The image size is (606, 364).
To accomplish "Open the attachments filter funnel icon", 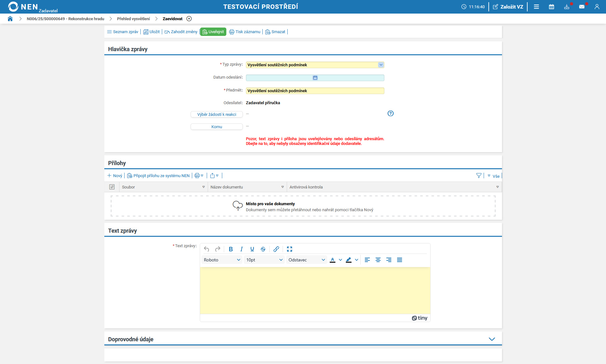I will pyautogui.click(x=479, y=176).
